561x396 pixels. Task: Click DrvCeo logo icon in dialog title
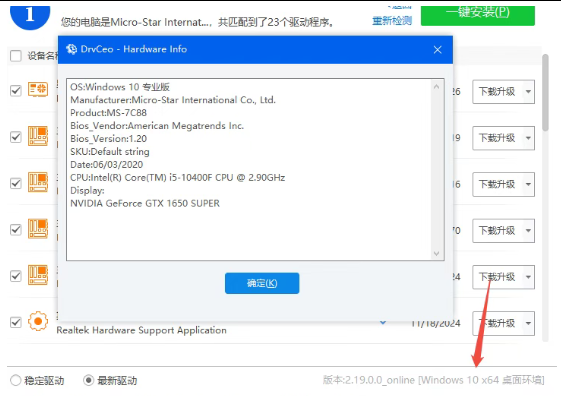[x=72, y=49]
